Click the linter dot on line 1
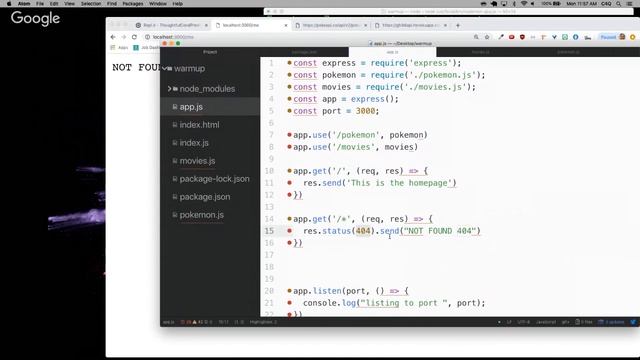This screenshot has height=360, width=640. pos(289,63)
